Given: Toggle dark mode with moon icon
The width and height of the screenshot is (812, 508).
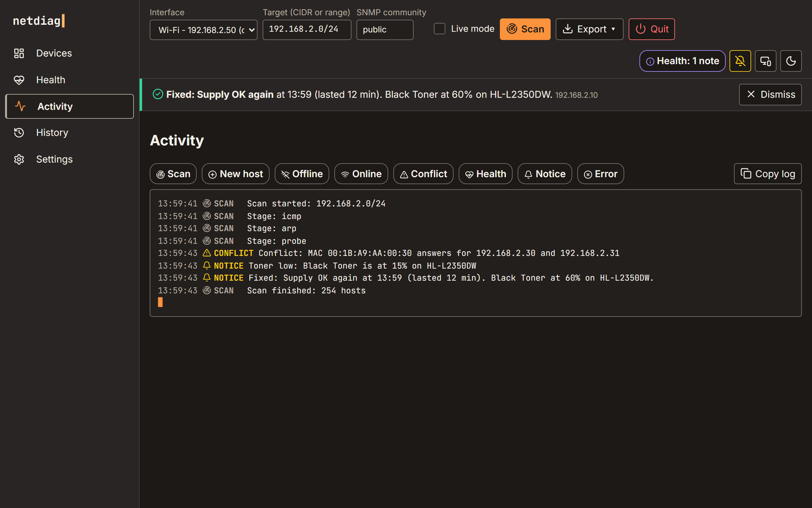Looking at the screenshot, I should pos(791,61).
